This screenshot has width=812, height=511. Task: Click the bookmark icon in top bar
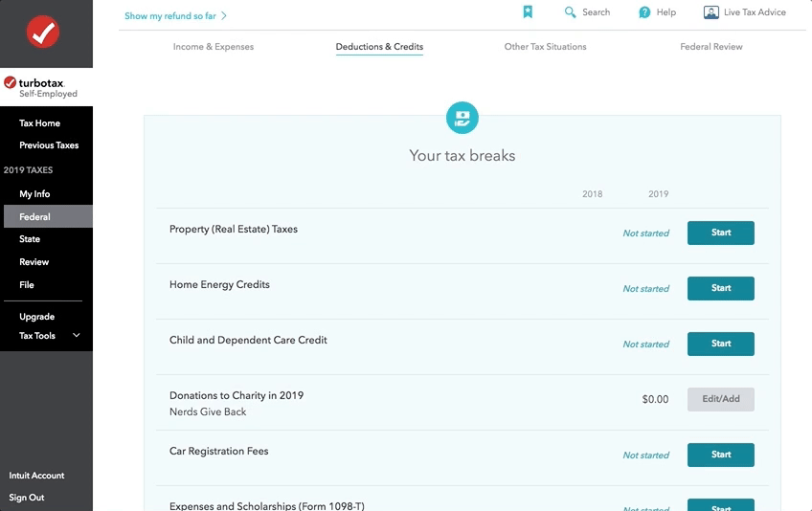pos(528,12)
